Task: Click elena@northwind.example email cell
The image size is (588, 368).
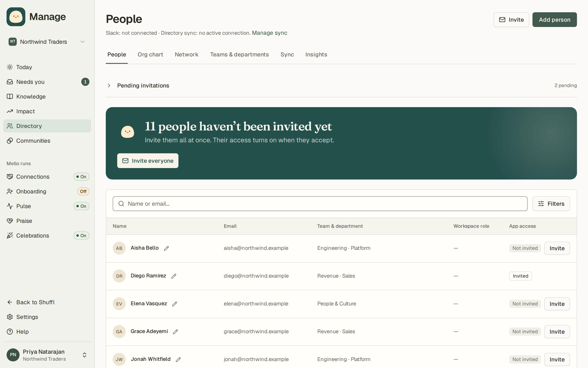Action: 256,304
